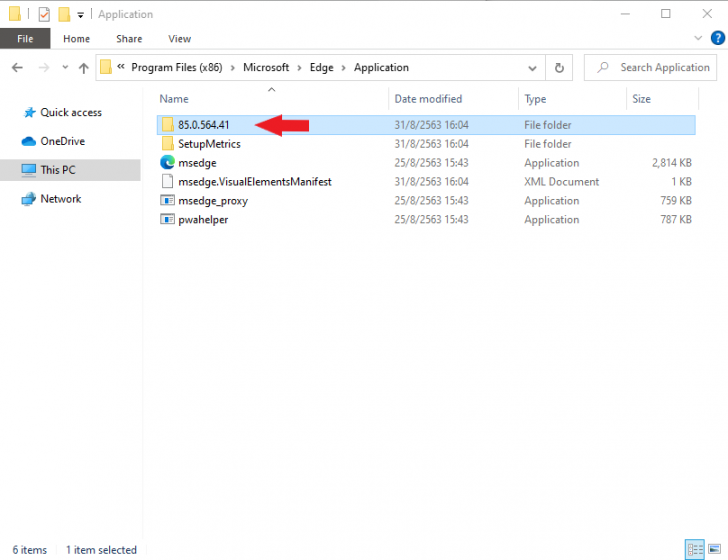Click Microsoft in the address path
This screenshot has height=560, width=728.
pos(266,67)
